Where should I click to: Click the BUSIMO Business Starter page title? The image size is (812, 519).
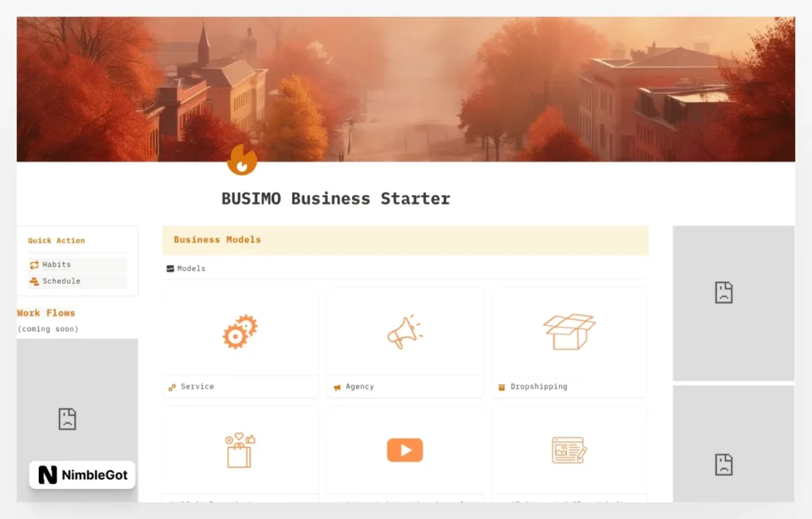pyautogui.click(x=335, y=199)
